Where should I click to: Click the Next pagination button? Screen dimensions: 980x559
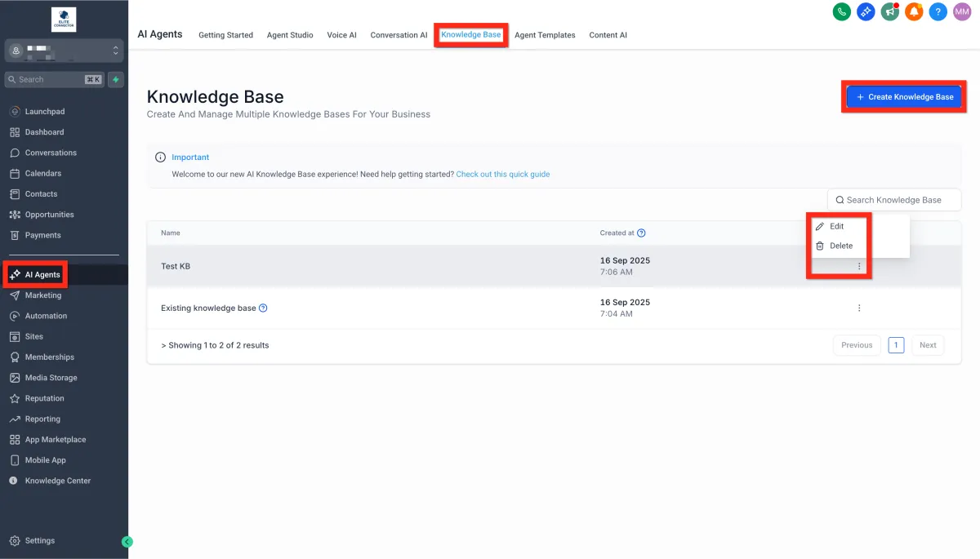click(x=928, y=345)
